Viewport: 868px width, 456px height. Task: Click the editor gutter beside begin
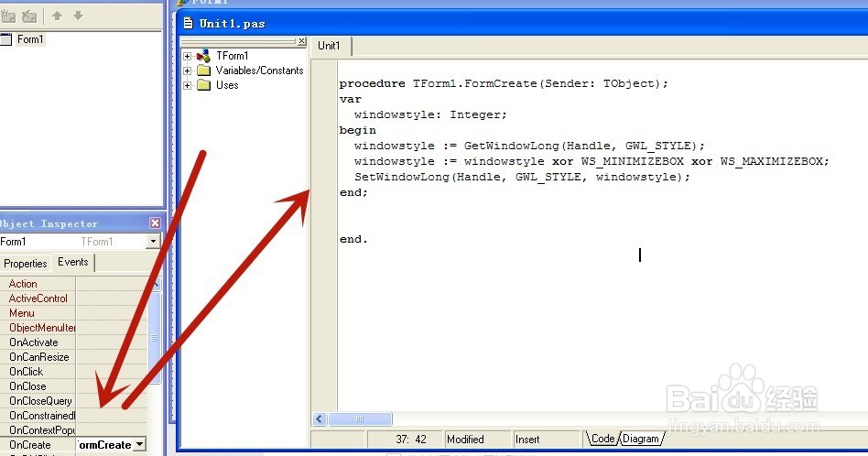click(x=324, y=130)
